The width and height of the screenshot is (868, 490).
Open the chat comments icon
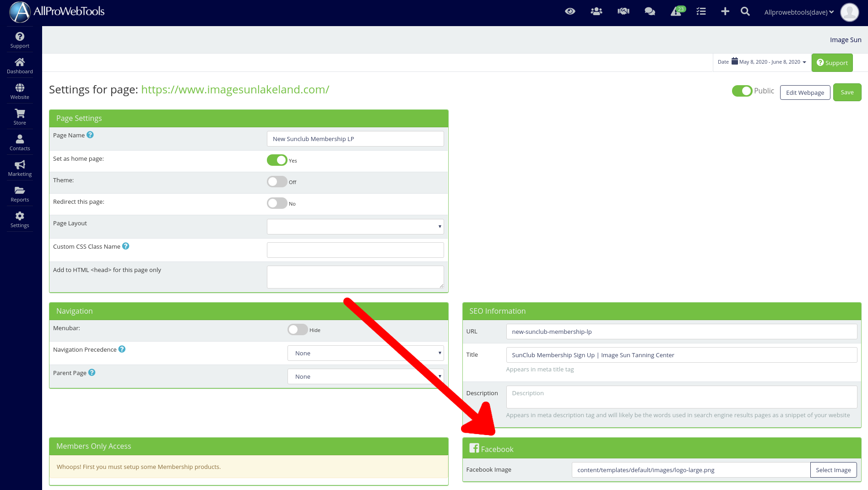click(x=650, y=11)
